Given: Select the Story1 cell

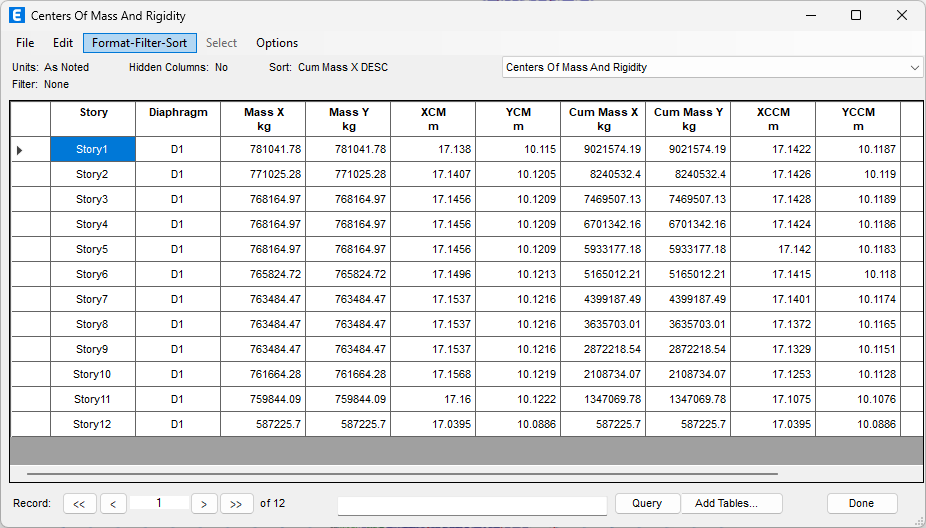Looking at the screenshot, I should click(93, 149).
